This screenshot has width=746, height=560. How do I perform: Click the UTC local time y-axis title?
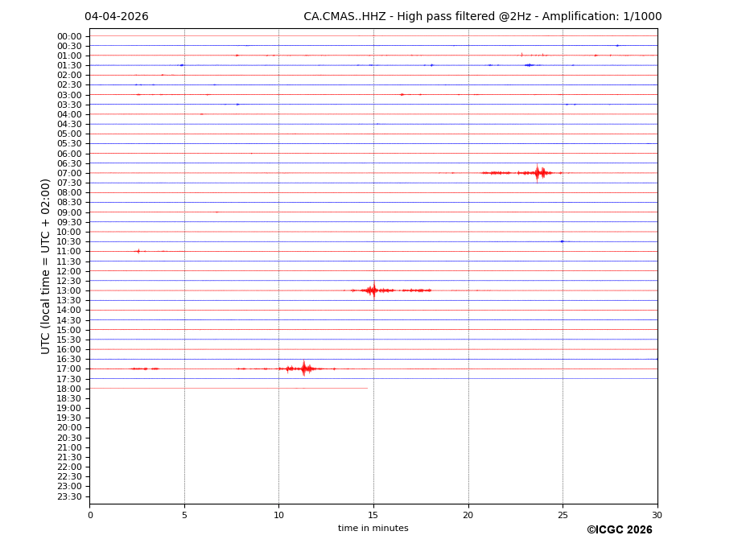click(46, 266)
